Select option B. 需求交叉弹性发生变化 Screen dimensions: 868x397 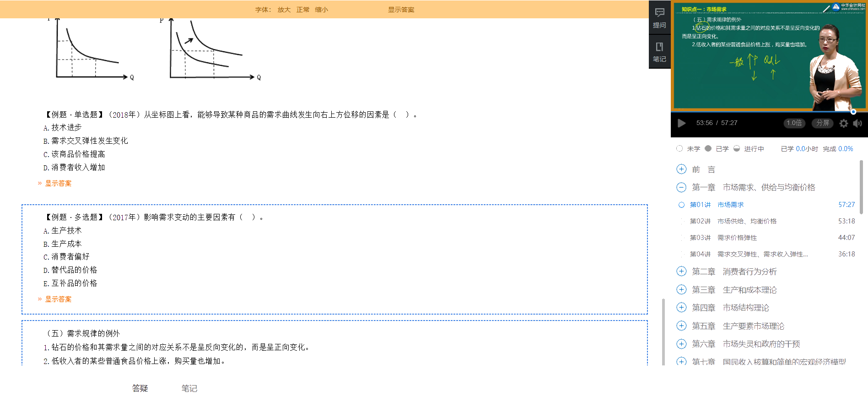[86, 141]
